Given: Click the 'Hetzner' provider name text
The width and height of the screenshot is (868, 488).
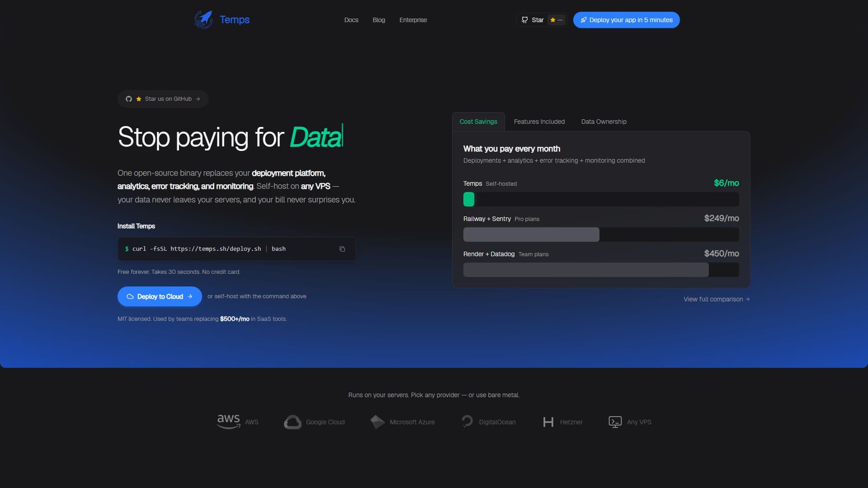Looking at the screenshot, I should tap(571, 422).
